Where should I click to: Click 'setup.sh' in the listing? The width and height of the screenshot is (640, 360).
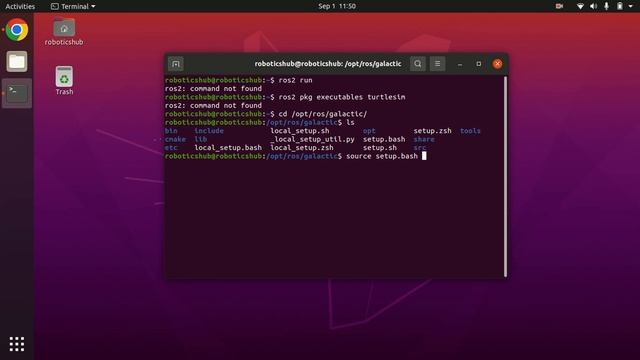(380, 148)
